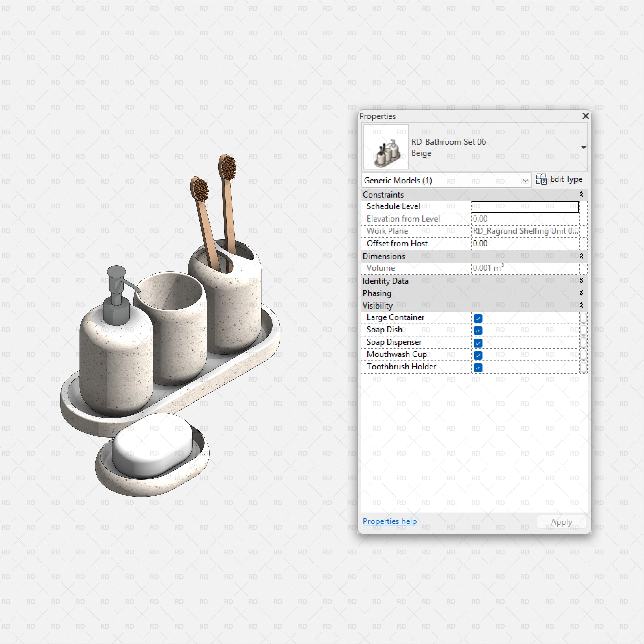
Task: Uncheck the Mouthwash Cup checkbox
Action: point(478,355)
